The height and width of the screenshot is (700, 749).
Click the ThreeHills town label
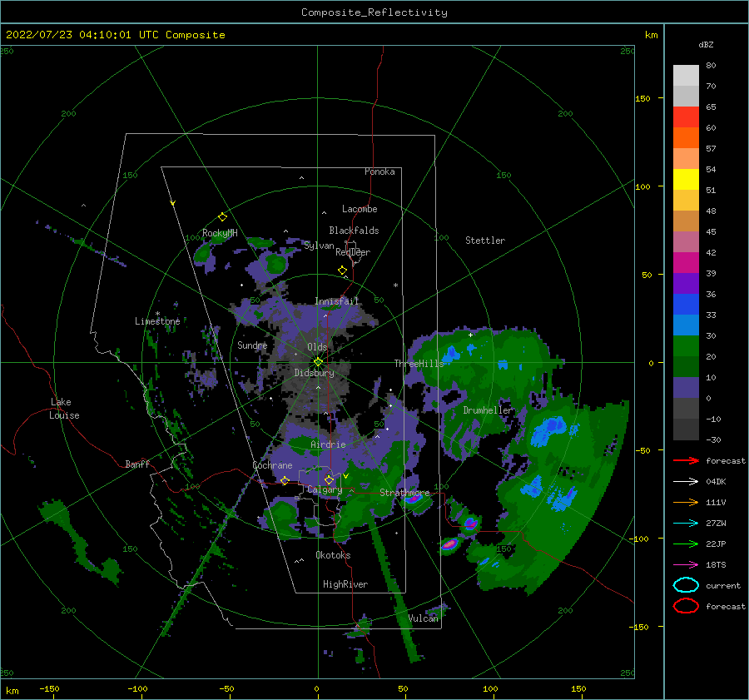(419, 364)
